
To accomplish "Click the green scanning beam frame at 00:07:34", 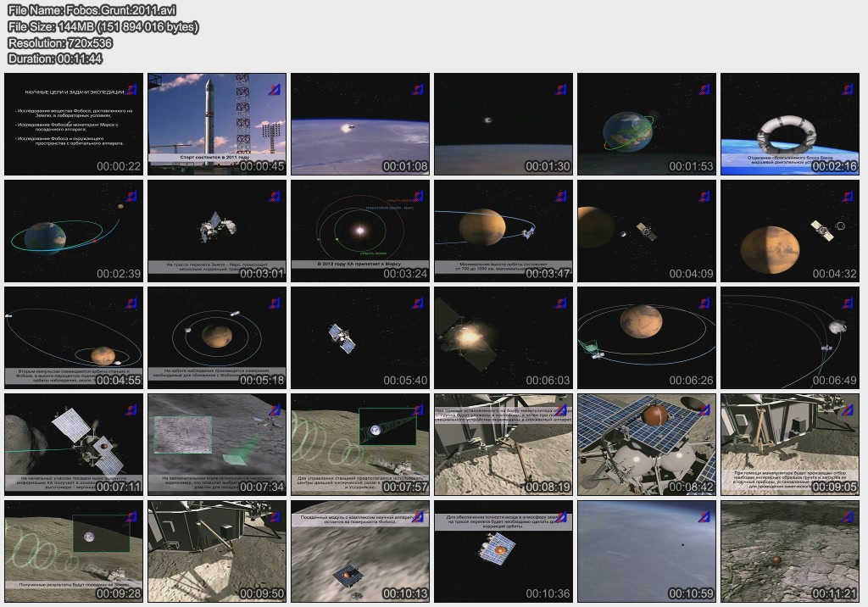I will click(x=217, y=444).
